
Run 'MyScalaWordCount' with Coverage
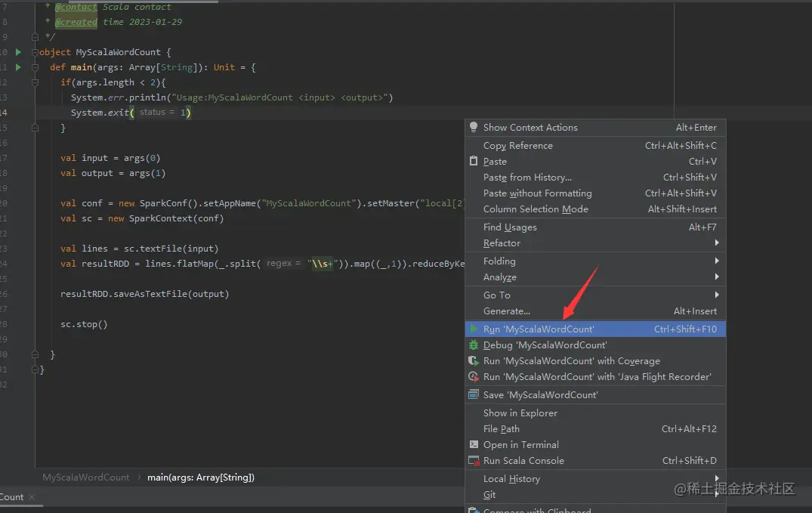point(595,360)
